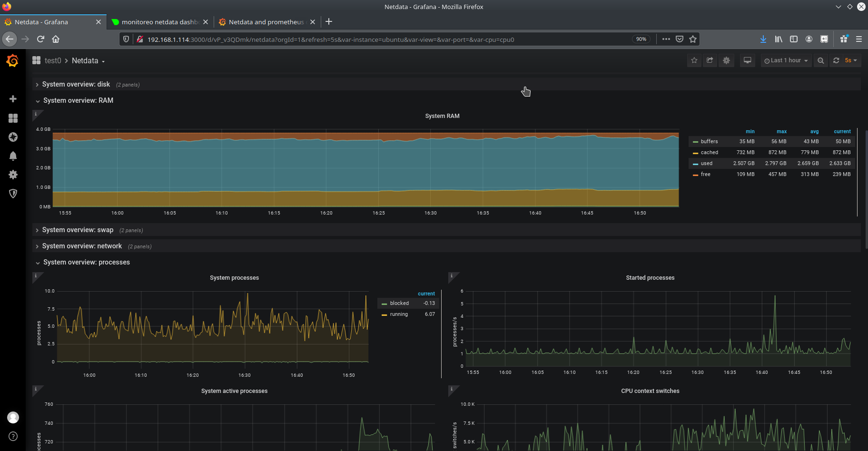
Task: Open the Explore compass icon
Action: click(x=13, y=137)
